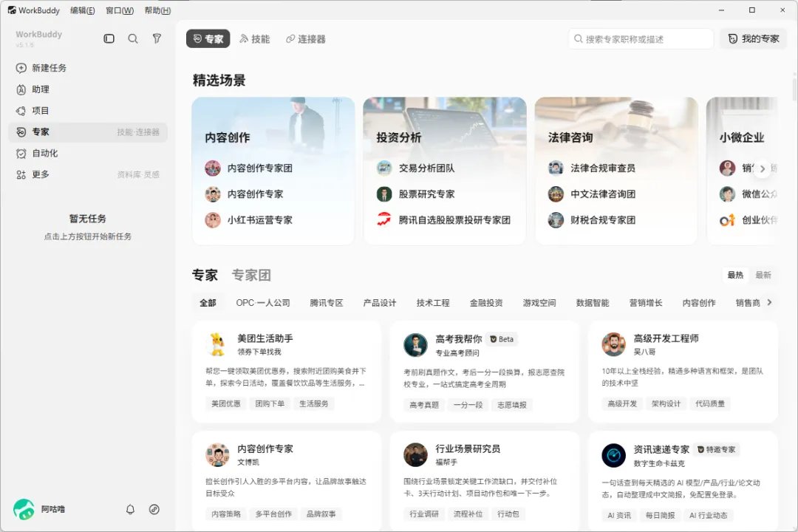Image resolution: width=798 pixels, height=532 pixels.
Task: Click the Beta badge on 高考我帮你
Action: [x=502, y=339]
